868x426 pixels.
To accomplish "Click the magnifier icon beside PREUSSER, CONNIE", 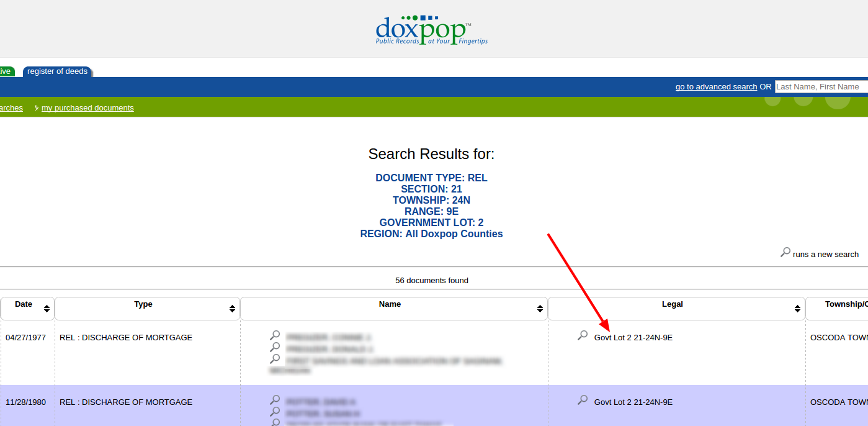I will pyautogui.click(x=275, y=337).
